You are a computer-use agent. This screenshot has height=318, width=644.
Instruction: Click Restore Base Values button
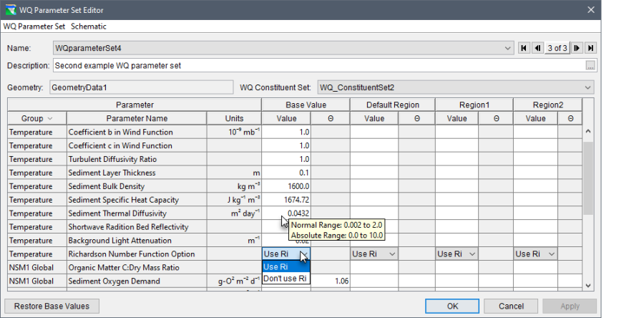click(x=52, y=306)
